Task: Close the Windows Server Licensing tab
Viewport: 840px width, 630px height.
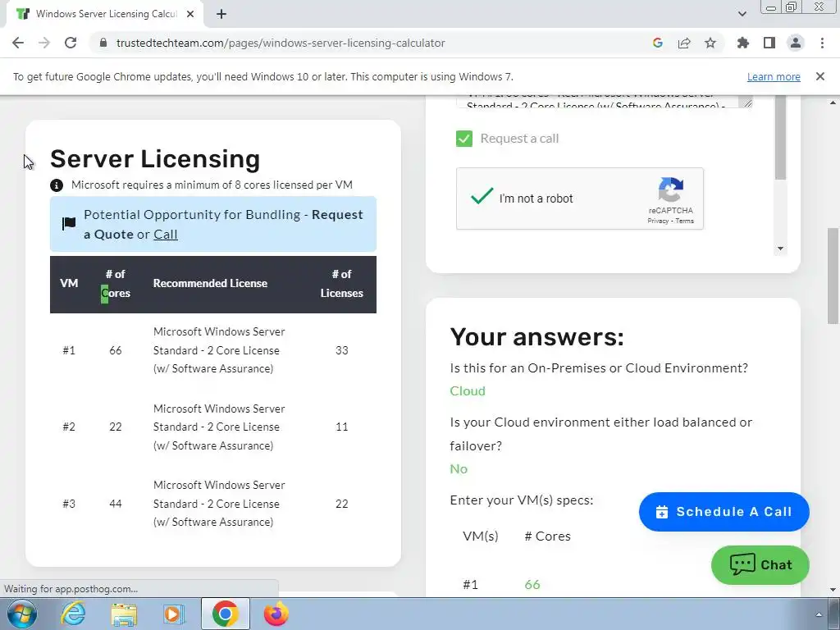Action: point(190,14)
